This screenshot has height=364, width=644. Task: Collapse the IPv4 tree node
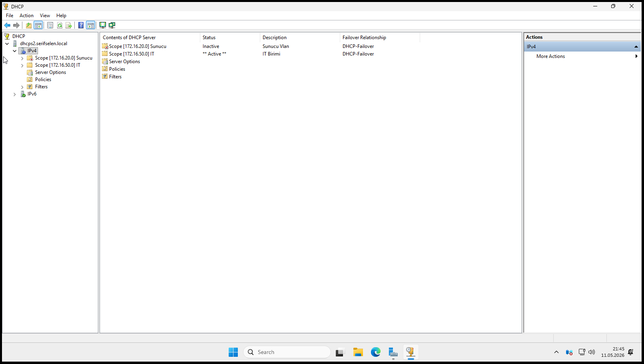pos(15,51)
